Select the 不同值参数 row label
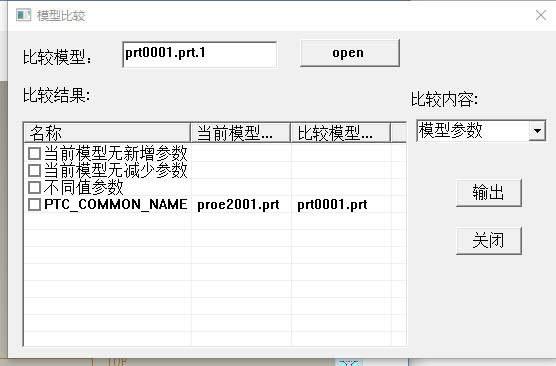This screenshot has height=366, width=556. point(83,188)
